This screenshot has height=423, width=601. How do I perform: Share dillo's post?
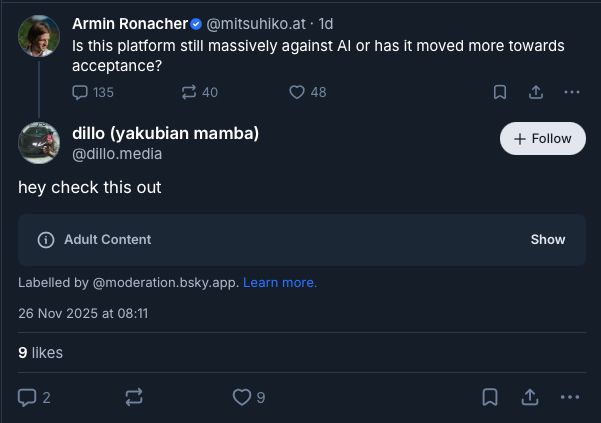click(x=531, y=397)
